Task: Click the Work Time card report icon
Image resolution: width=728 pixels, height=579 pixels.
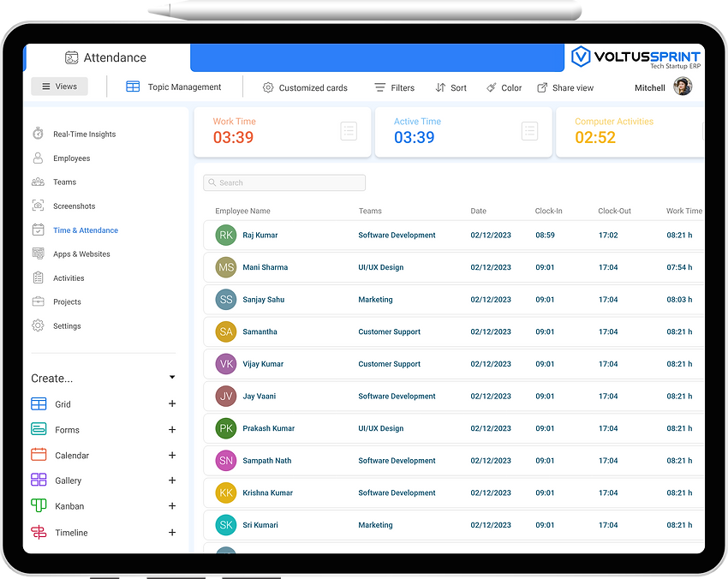Action: (349, 131)
